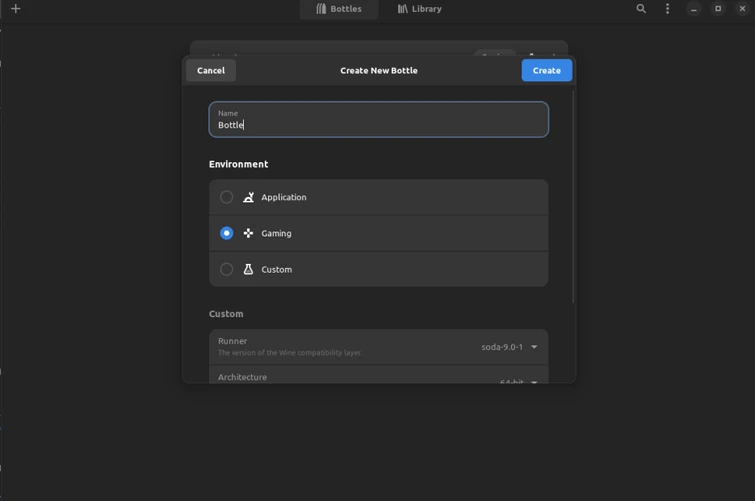Image resolution: width=755 pixels, height=501 pixels.
Task: Focus the bottle Name text field
Action: 379,120
